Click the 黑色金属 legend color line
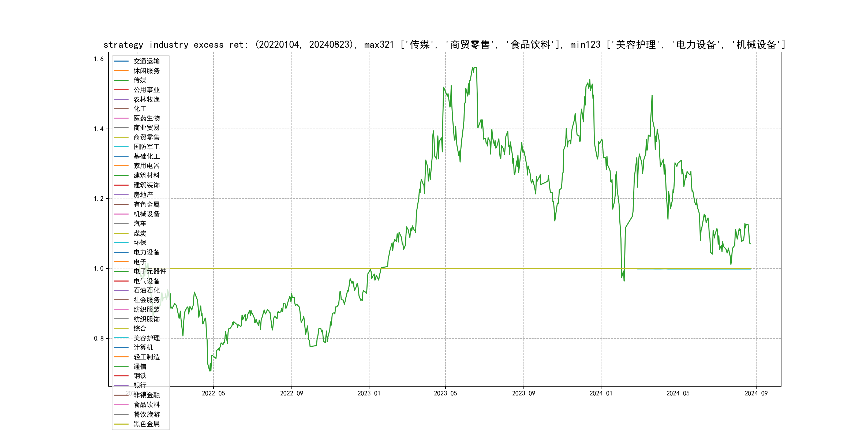The image size is (868, 434). point(121,424)
